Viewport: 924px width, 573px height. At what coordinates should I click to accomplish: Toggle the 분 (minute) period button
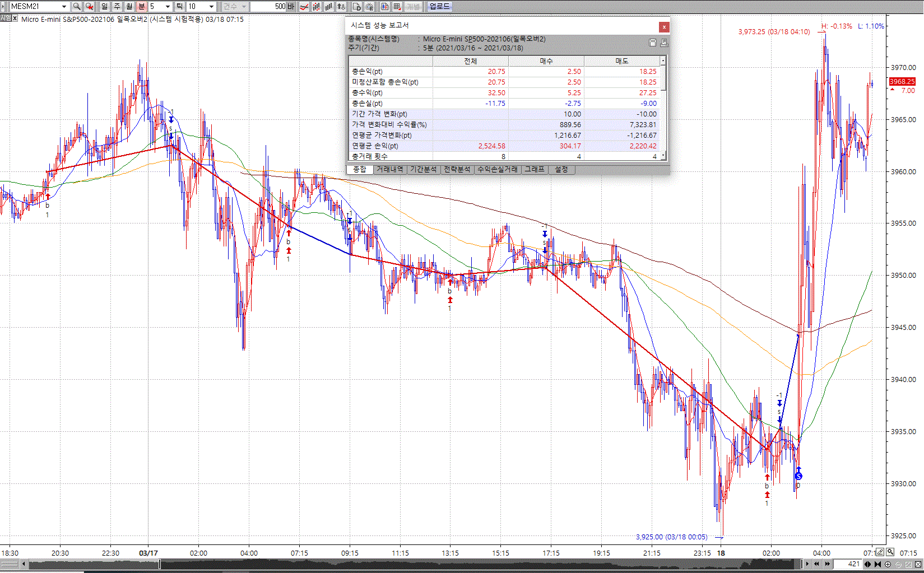(x=141, y=6)
